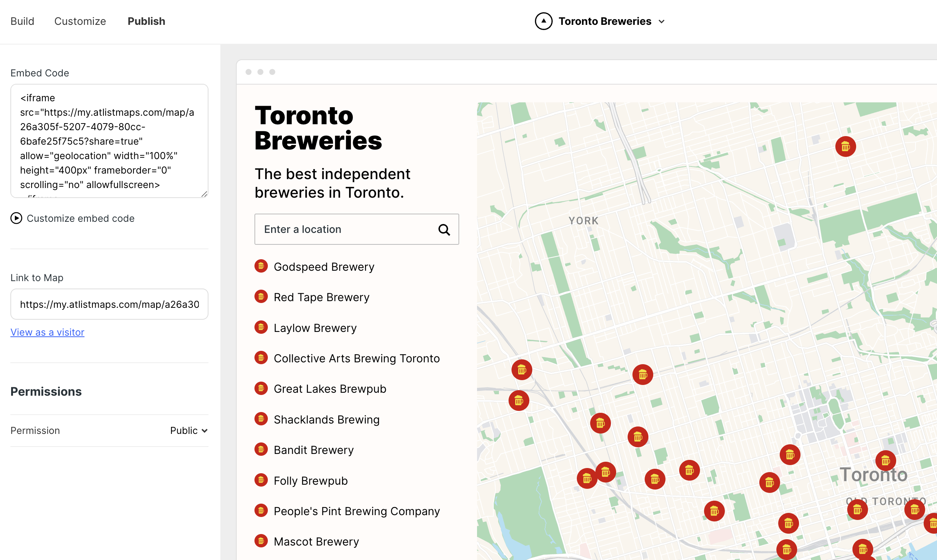Select Mascot Brewery in the list
The width and height of the screenshot is (937, 560).
(316, 541)
